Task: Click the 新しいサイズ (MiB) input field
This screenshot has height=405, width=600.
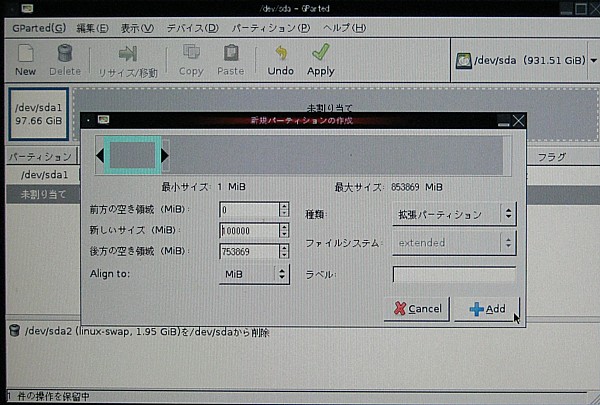Action: coord(249,230)
